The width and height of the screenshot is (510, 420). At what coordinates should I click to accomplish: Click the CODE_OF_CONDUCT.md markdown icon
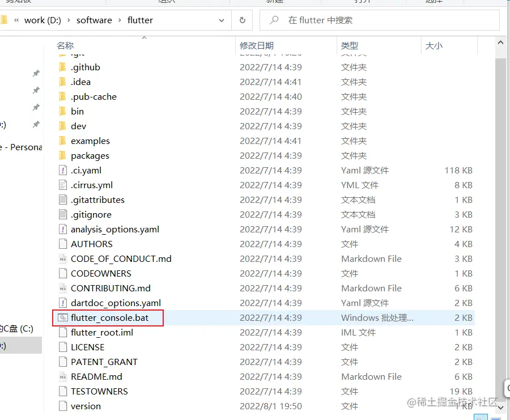click(63, 258)
